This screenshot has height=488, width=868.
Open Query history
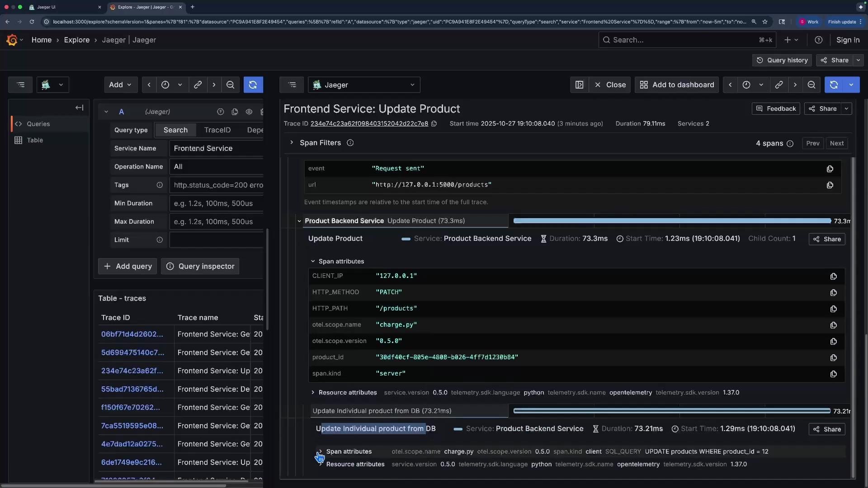(782, 60)
